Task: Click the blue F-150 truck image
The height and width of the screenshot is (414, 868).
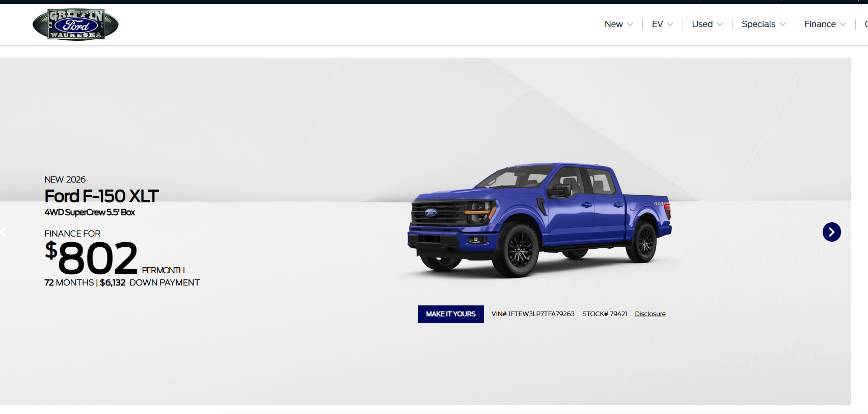Action: coord(539,220)
